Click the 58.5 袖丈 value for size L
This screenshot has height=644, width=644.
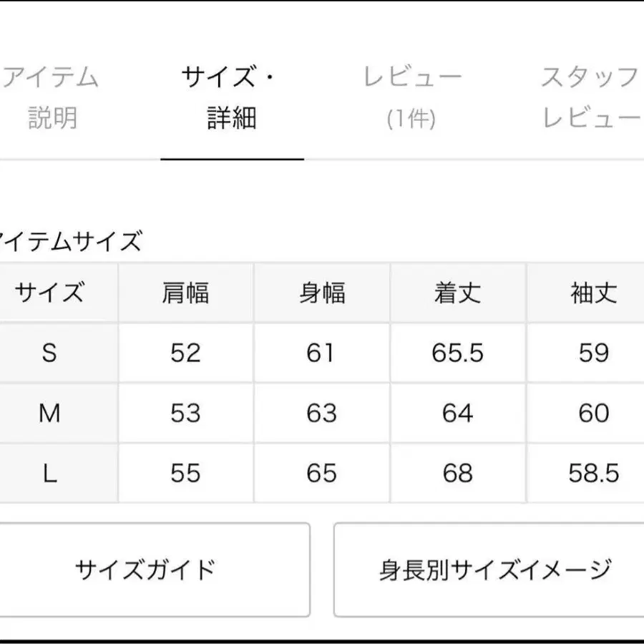[x=593, y=473]
